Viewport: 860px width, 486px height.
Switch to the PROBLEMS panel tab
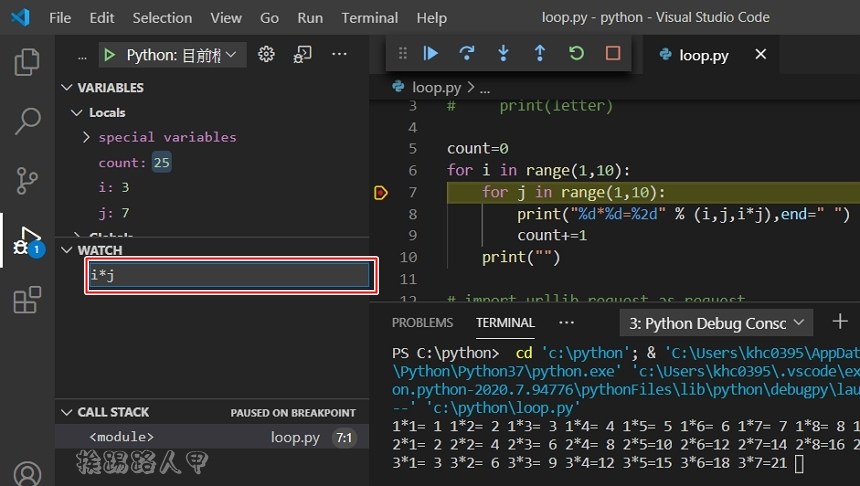(422, 323)
